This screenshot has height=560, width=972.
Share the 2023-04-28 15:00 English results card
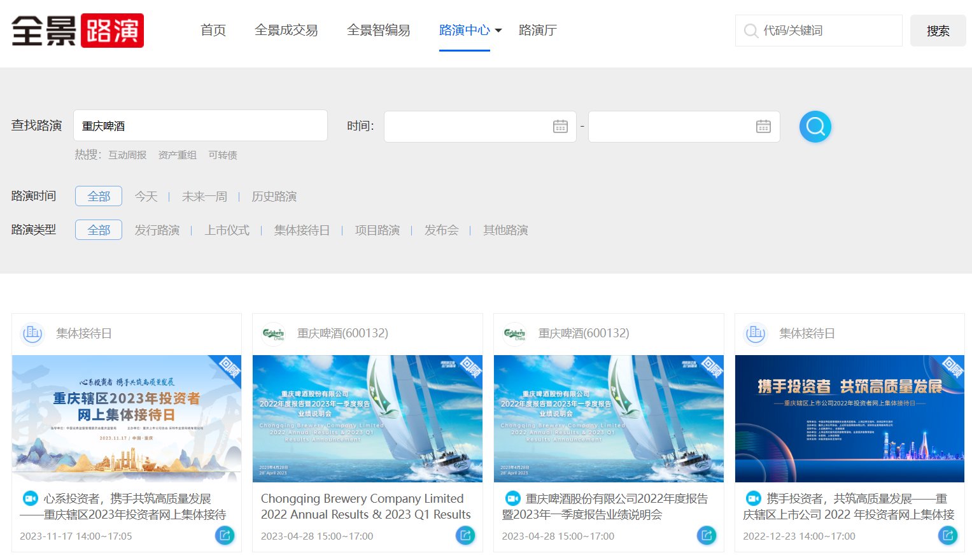click(x=465, y=535)
